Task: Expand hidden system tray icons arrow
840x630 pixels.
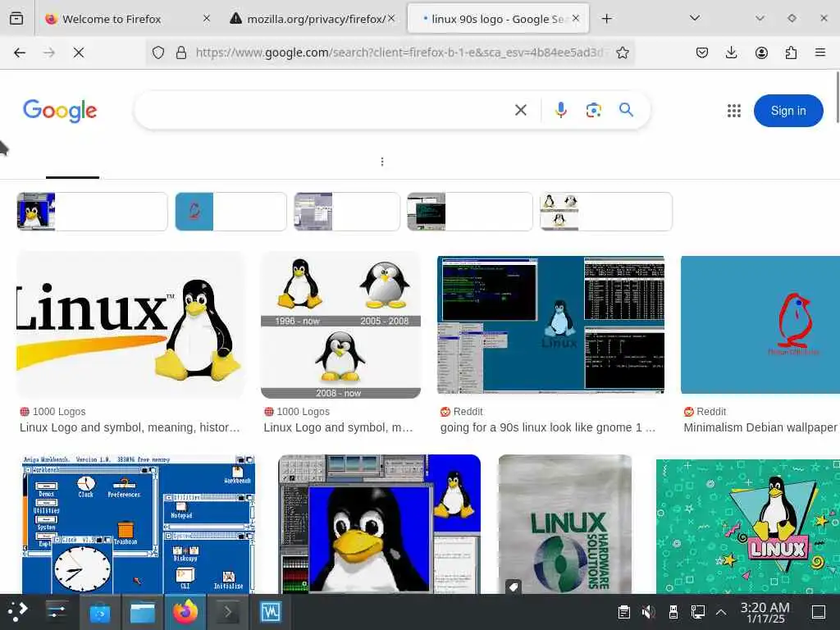Action: click(722, 612)
